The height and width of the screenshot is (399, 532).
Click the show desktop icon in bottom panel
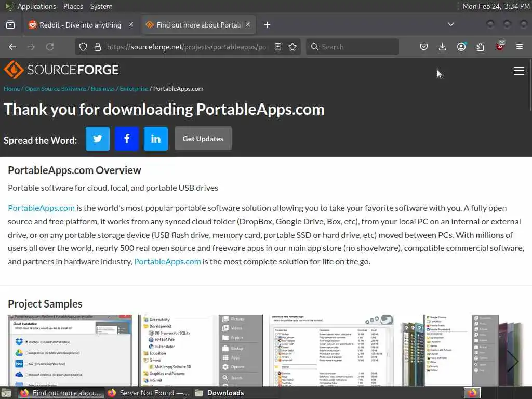click(6, 393)
